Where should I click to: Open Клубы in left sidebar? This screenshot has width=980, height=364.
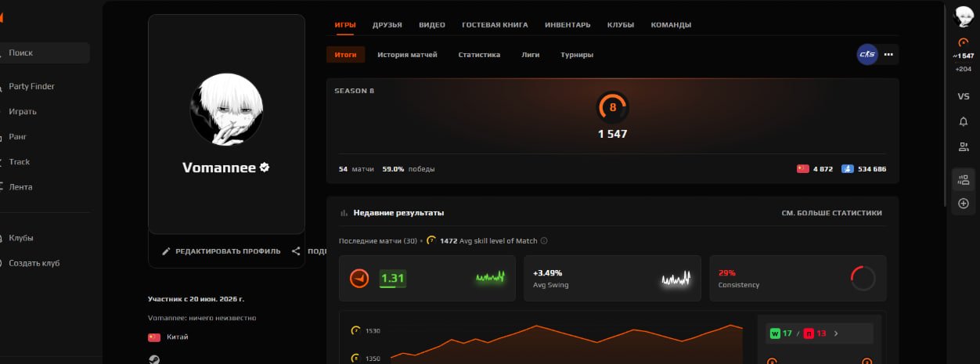(x=21, y=238)
